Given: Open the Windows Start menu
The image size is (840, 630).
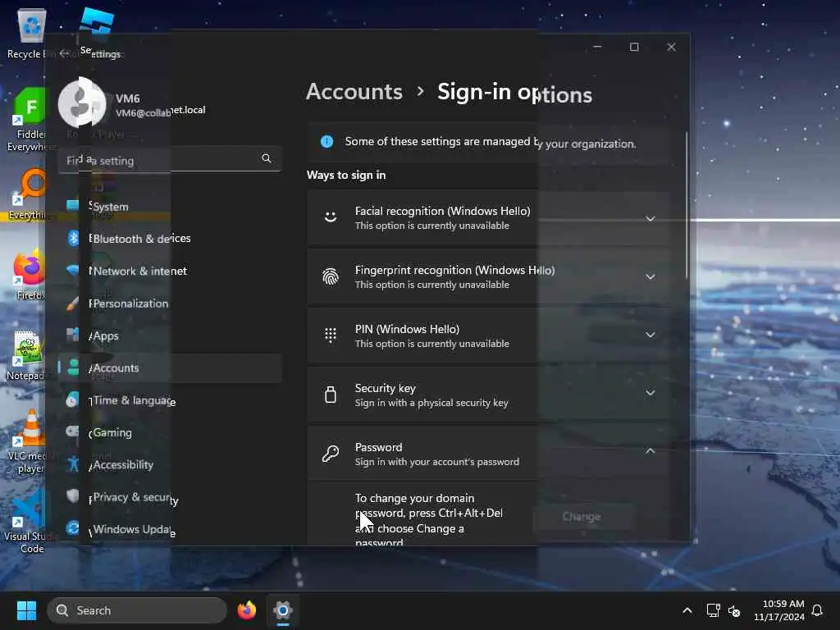Looking at the screenshot, I should (x=26, y=610).
